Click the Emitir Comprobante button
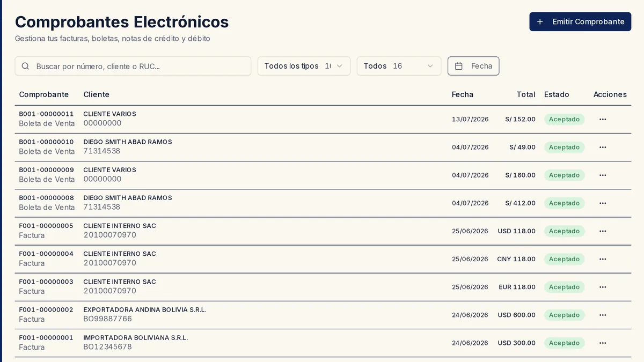644x362 pixels. (x=580, y=21)
